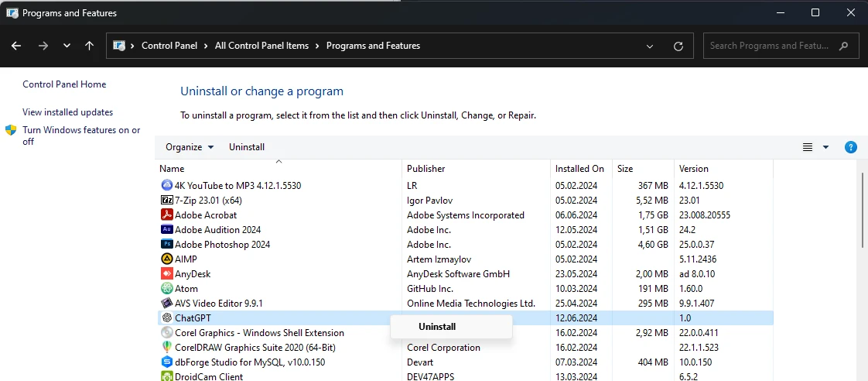Open View installed updates link
The height and width of the screenshot is (381, 868).
(x=68, y=112)
